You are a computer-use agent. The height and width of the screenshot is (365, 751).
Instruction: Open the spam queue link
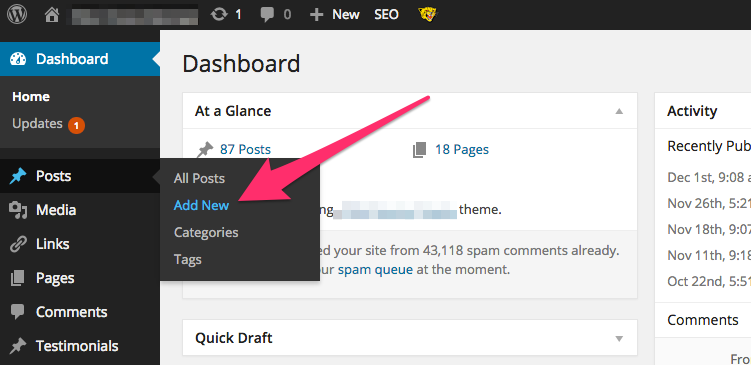coord(375,270)
